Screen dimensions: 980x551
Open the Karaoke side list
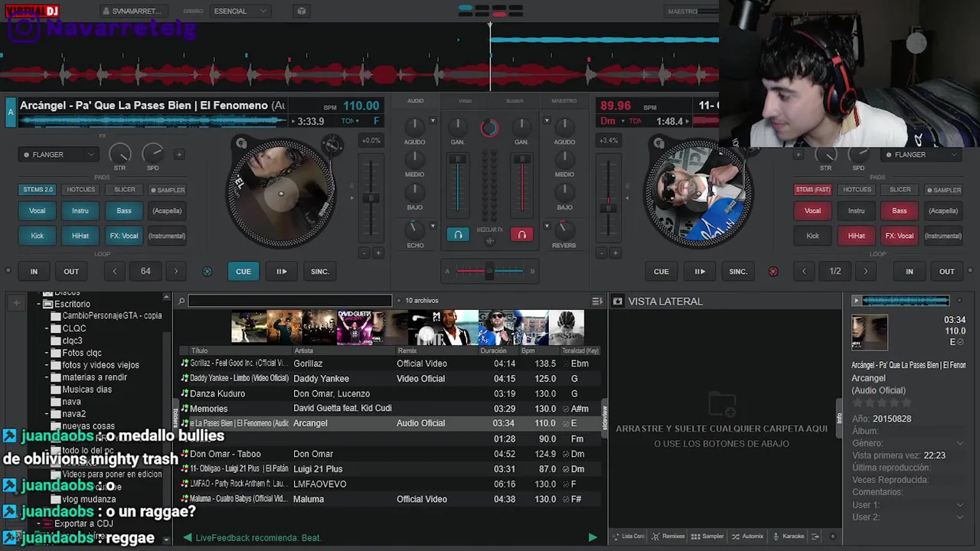[x=789, y=536]
